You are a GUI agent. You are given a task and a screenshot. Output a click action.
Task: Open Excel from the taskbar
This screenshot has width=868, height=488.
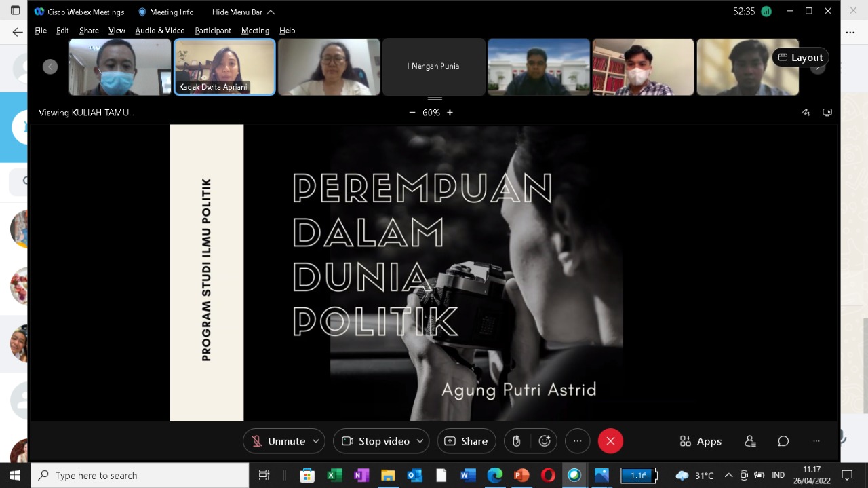(x=334, y=476)
